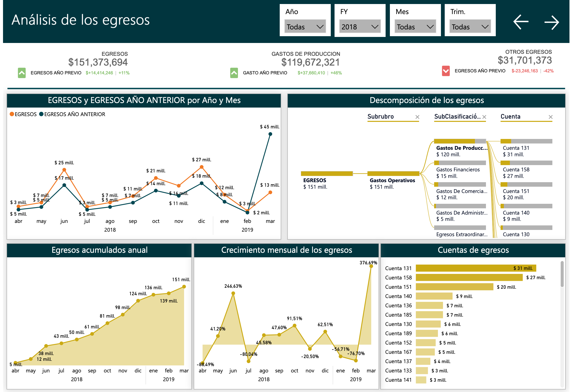Click the $45 mill. data point in March
The height and width of the screenshot is (392, 574).
pyautogui.click(x=270, y=134)
